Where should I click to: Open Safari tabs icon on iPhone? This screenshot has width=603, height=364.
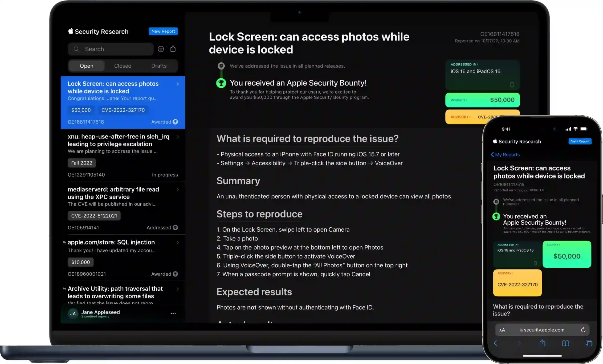coord(589,343)
